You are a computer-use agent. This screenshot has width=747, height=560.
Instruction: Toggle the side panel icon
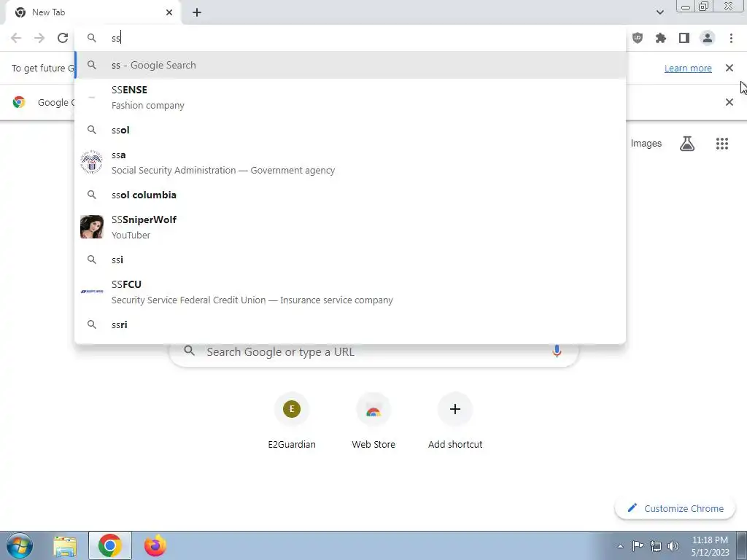coord(684,38)
